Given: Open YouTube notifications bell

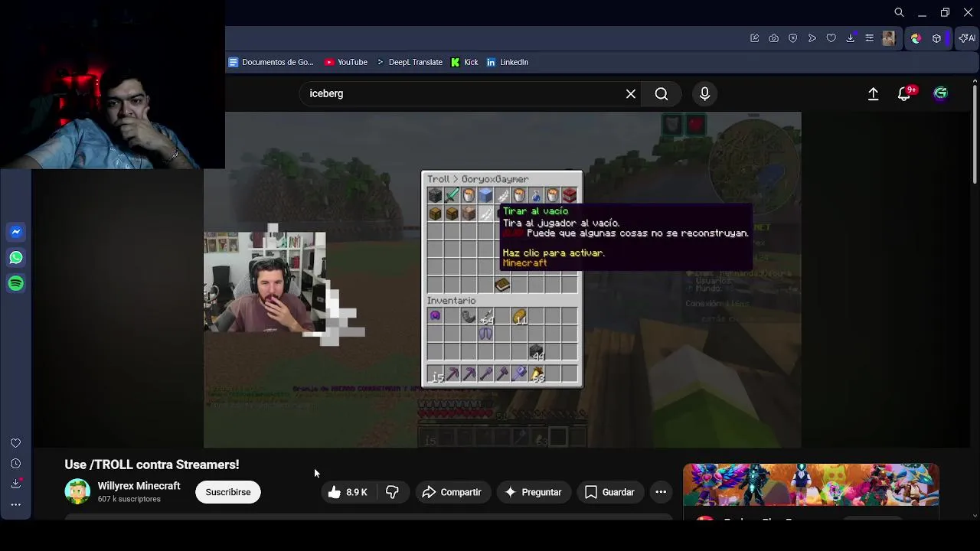Looking at the screenshot, I should tap(904, 93).
